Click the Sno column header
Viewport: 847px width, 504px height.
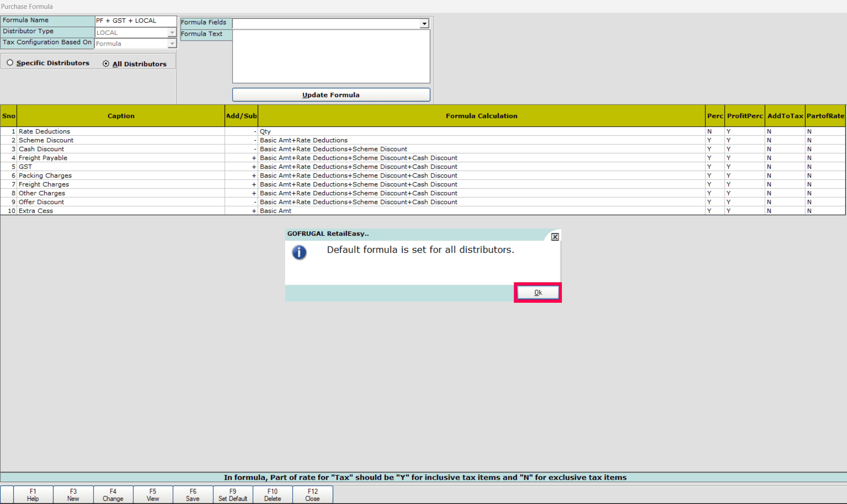9,116
